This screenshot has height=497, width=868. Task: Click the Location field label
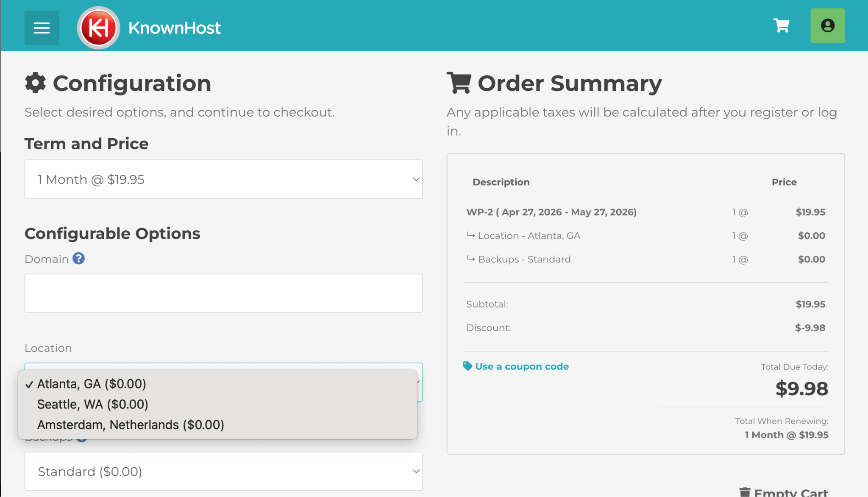click(x=48, y=348)
